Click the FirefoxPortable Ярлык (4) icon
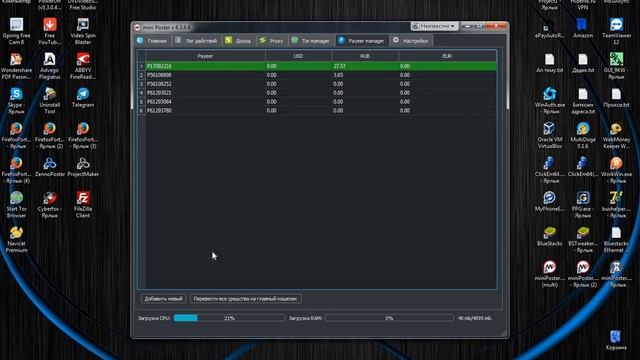This screenshot has width=640, height=360. click(16, 170)
